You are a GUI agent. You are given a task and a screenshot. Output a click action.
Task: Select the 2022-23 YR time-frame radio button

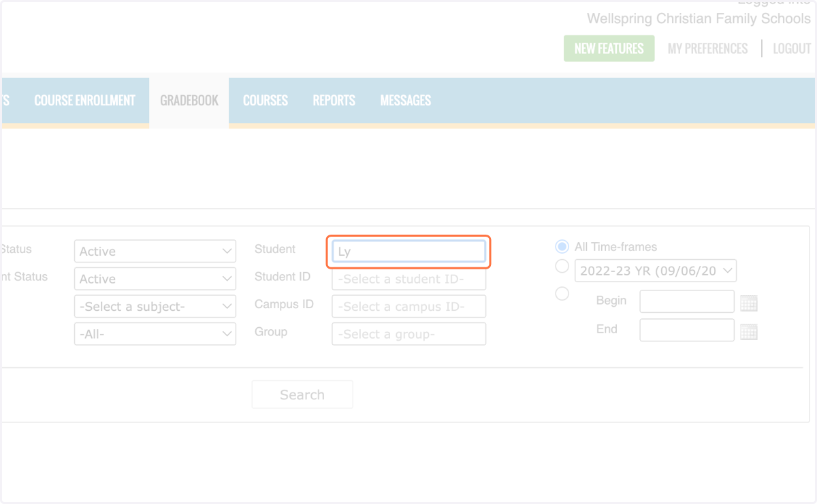[562, 266]
